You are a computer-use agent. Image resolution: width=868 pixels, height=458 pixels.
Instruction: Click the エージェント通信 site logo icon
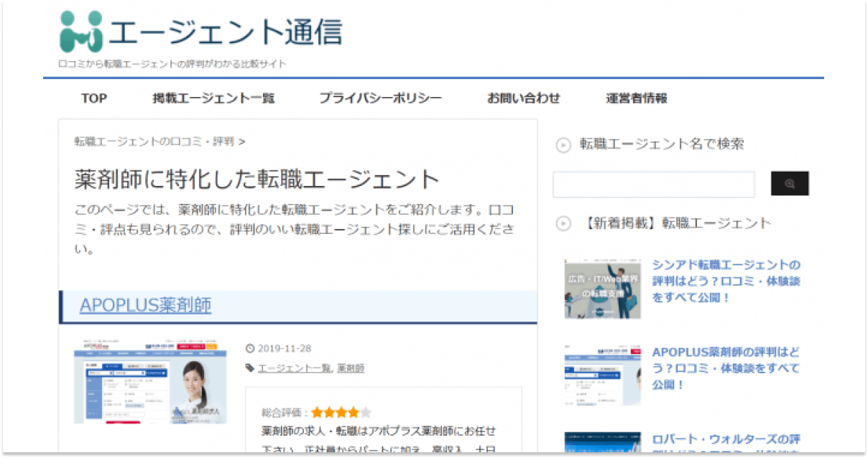[x=82, y=32]
